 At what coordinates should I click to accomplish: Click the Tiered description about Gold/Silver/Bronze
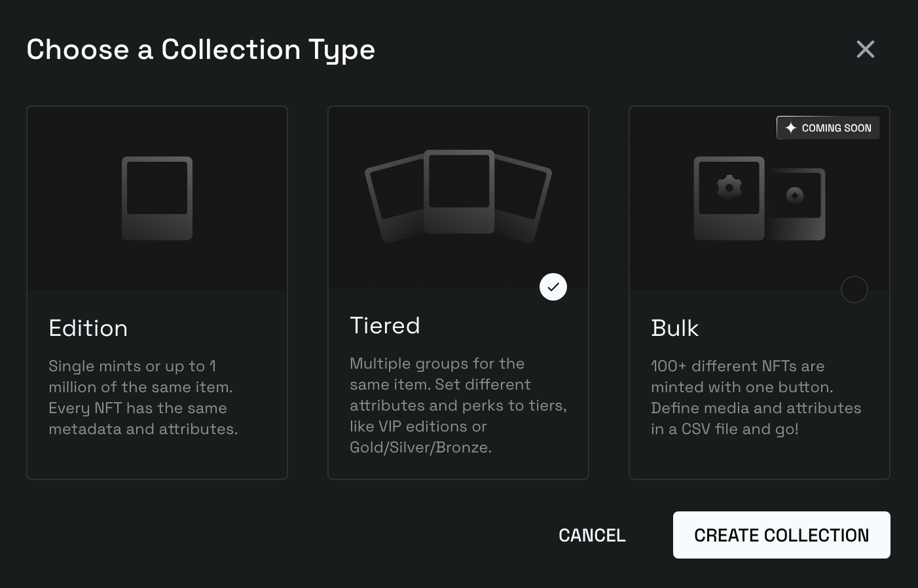pyautogui.click(x=458, y=405)
